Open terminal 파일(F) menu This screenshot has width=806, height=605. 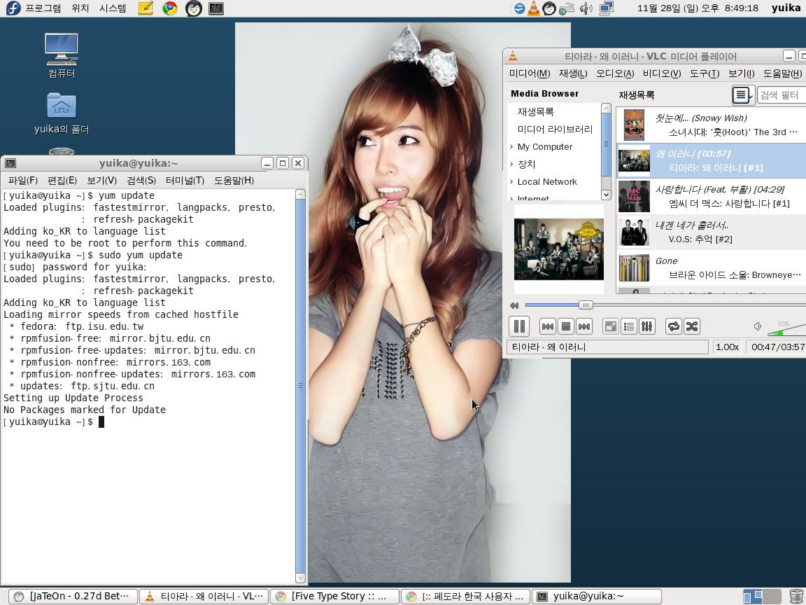pos(23,180)
